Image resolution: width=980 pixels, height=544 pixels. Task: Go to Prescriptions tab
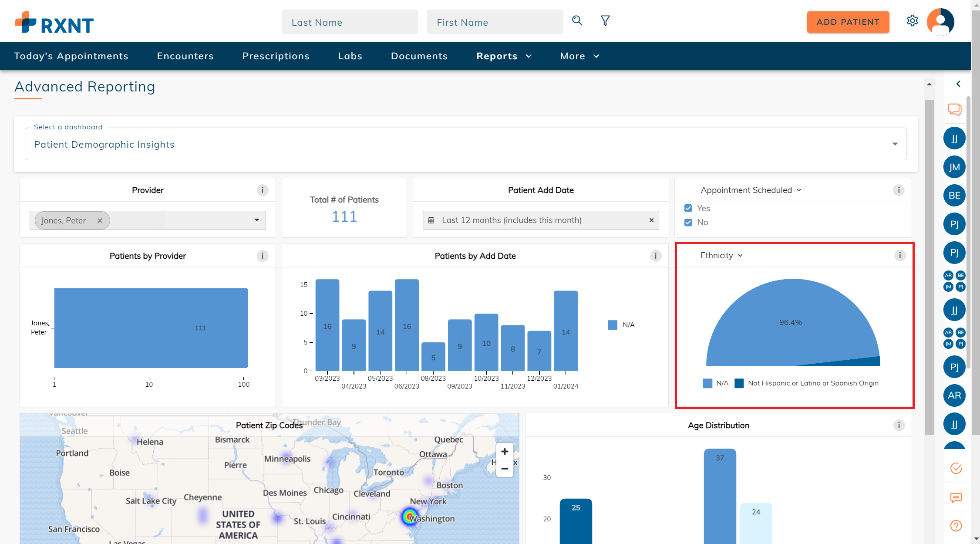276,56
